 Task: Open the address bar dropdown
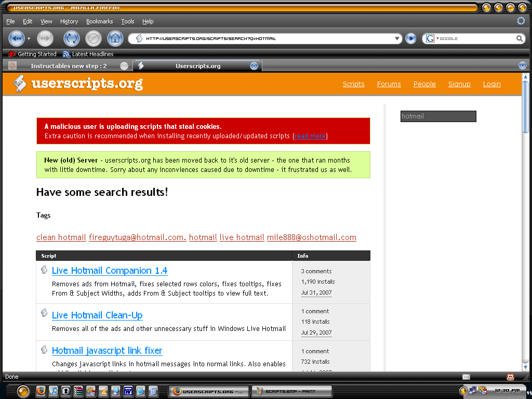pos(397,38)
